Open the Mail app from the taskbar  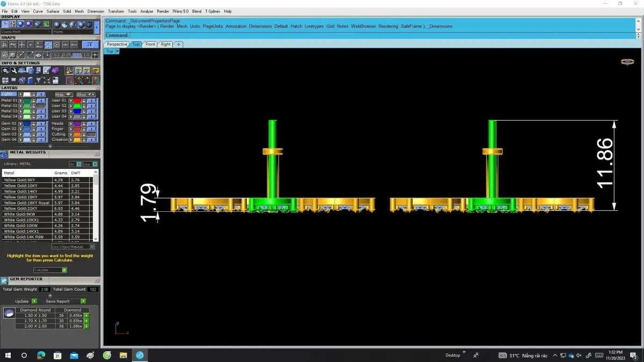click(x=74, y=355)
